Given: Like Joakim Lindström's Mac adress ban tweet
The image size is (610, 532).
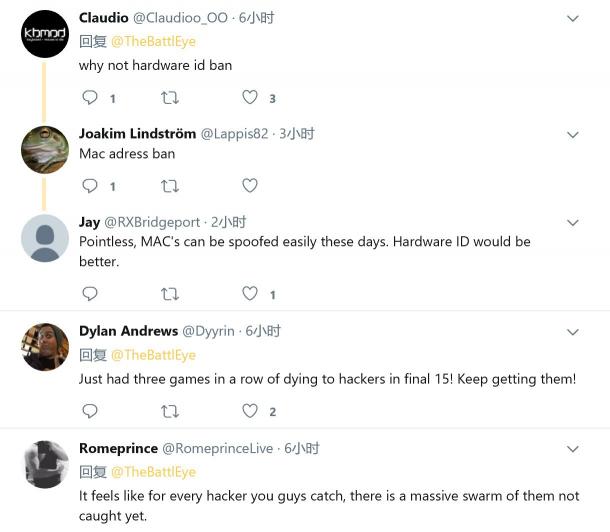Looking at the screenshot, I should [x=250, y=186].
